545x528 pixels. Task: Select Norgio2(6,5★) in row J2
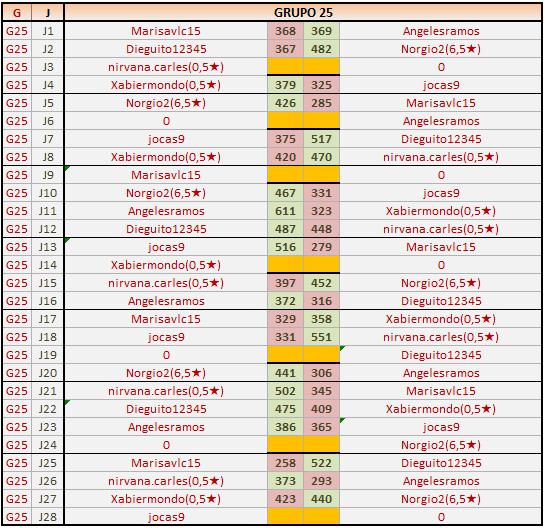[x=441, y=49]
